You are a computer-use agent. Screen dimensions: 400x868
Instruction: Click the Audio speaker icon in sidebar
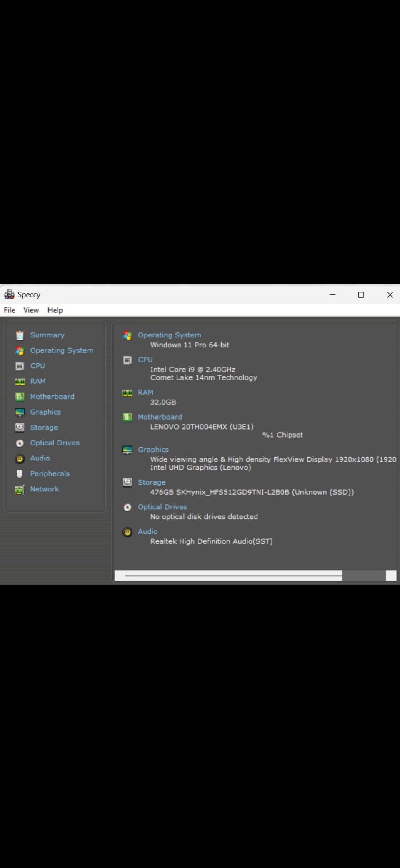coord(20,459)
